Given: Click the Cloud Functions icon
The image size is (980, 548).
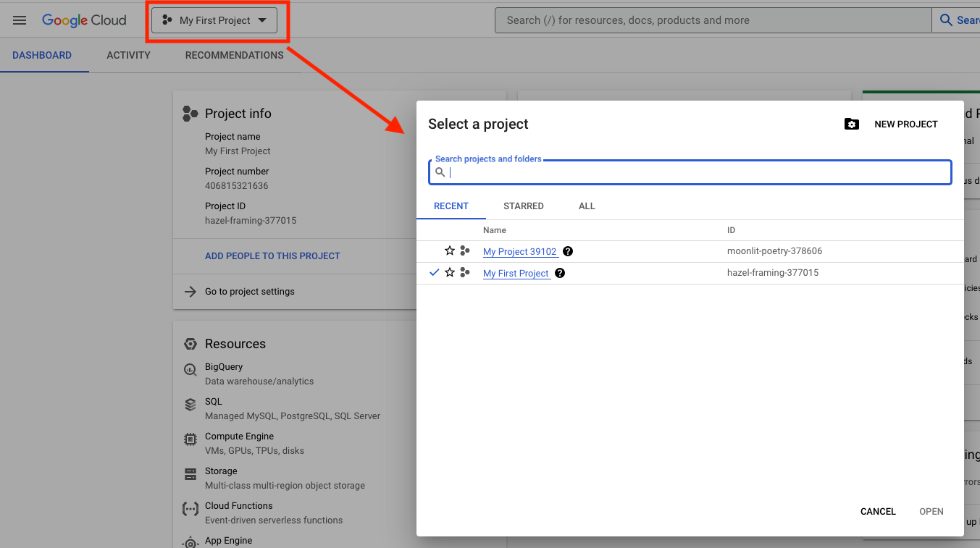Looking at the screenshot, I should (x=190, y=509).
